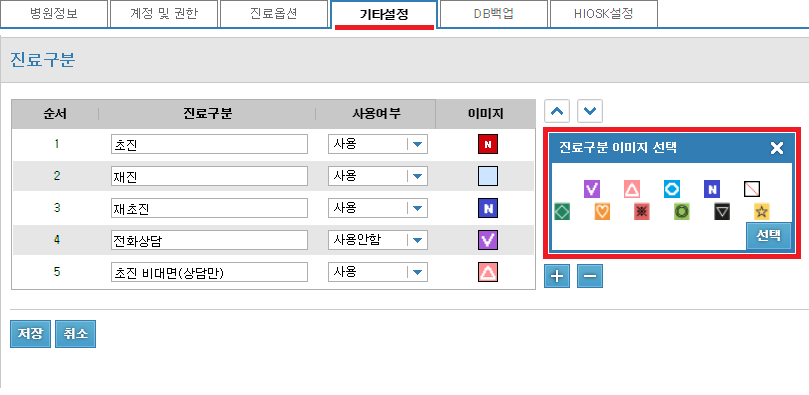Move selected row up with arrow button

tap(557, 111)
